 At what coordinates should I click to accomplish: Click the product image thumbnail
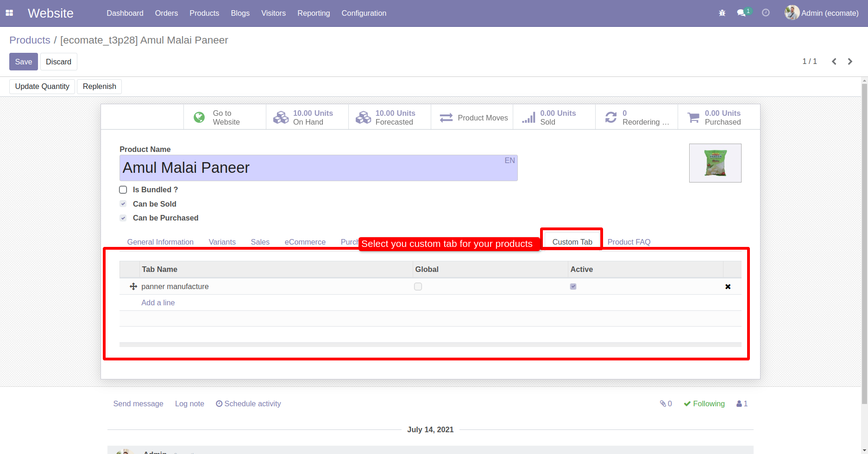[x=715, y=163]
